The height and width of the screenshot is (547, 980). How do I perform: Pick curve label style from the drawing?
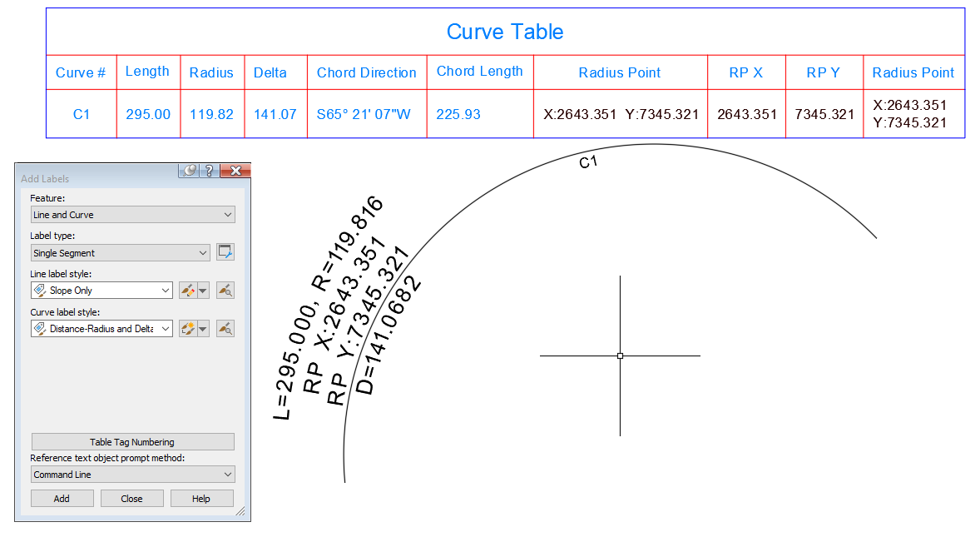[225, 328]
